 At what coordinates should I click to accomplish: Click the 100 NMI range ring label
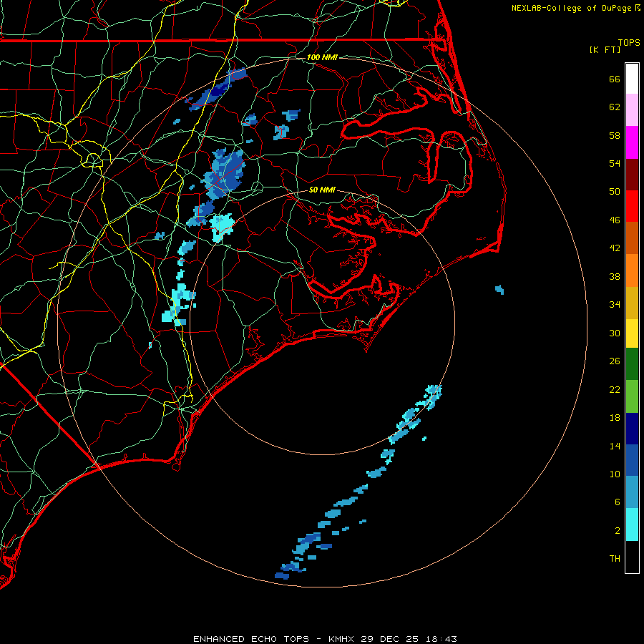322,57
